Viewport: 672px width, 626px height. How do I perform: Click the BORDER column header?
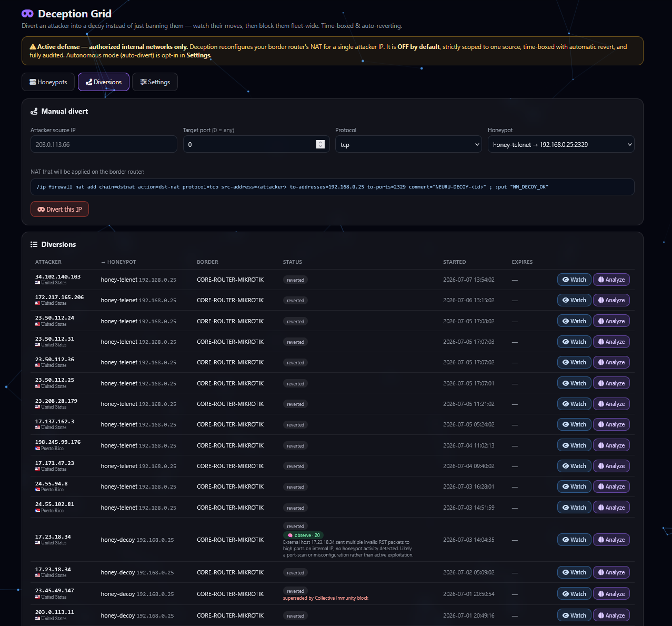pyautogui.click(x=207, y=262)
